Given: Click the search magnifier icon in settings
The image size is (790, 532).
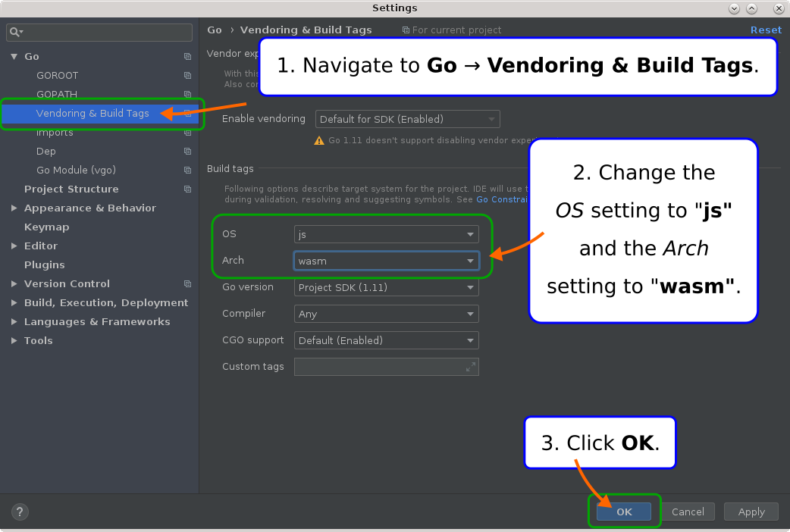Looking at the screenshot, I should point(16,33).
